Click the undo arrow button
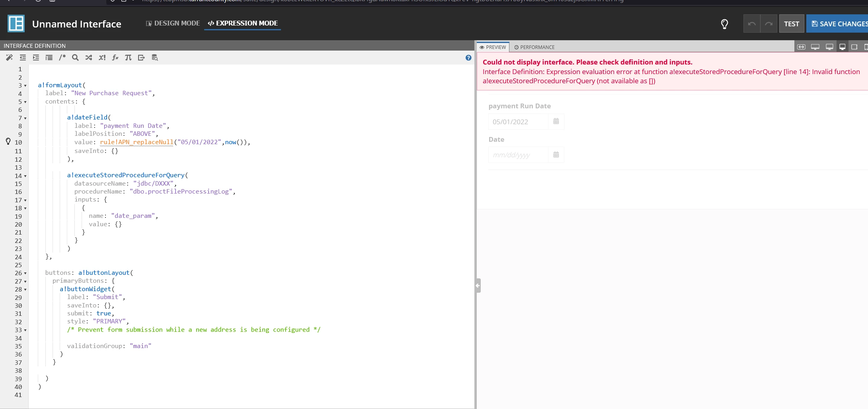The height and width of the screenshot is (409, 868). [x=752, y=24]
